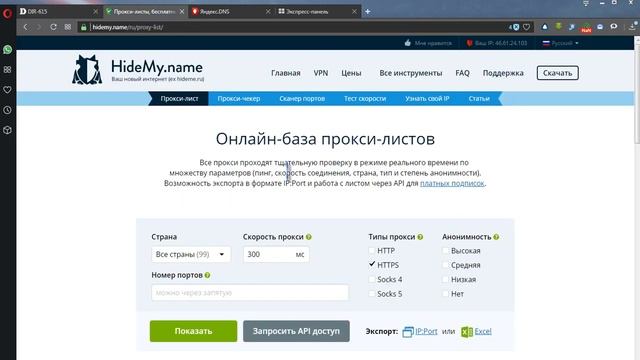Open the Opera main menu logo
Viewport: 640px width, 360px height.
pos(7,13)
